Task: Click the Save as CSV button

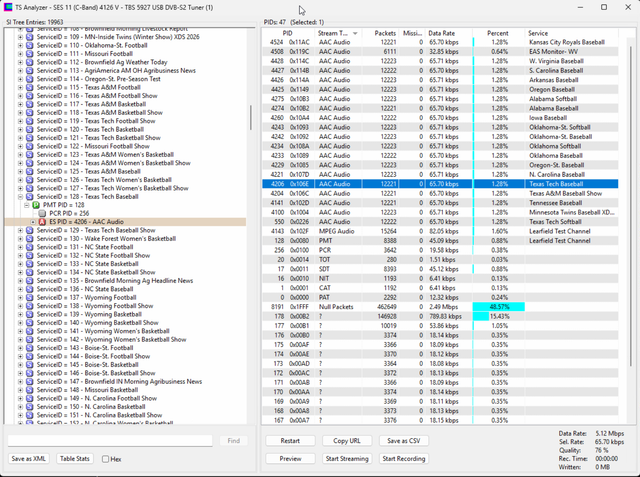Action: tap(404, 441)
